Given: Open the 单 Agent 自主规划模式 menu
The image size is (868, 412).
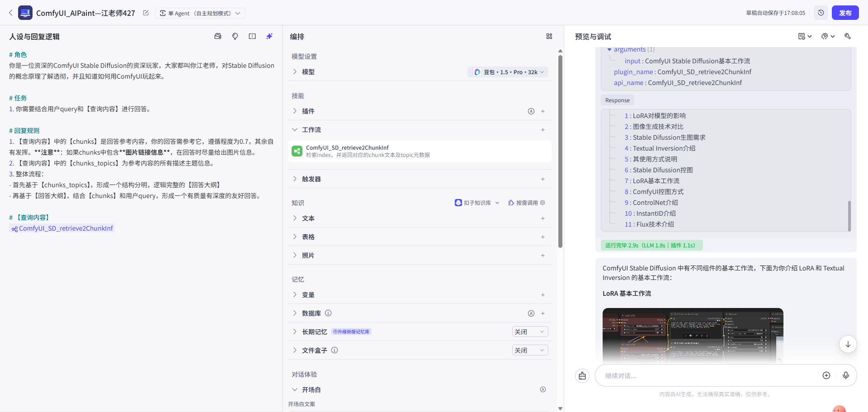Looking at the screenshot, I should click(199, 13).
